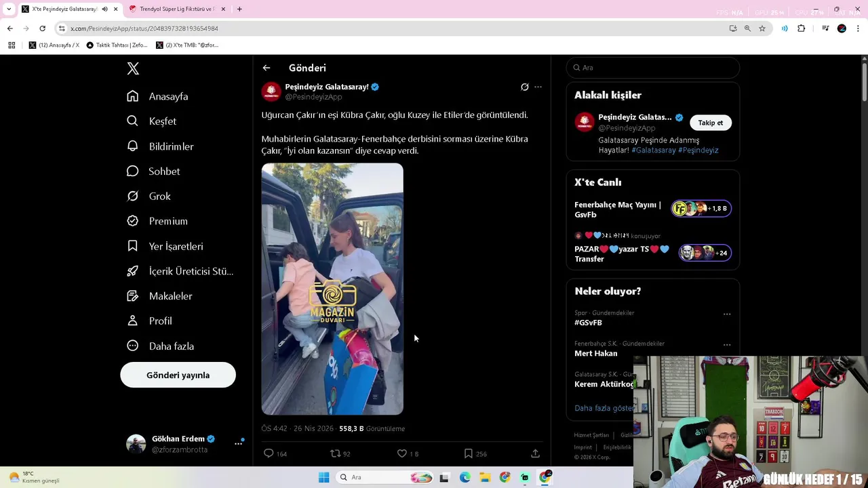Open the Chrome three-dot menu
The width and height of the screenshot is (868, 488).
point(859,28)
